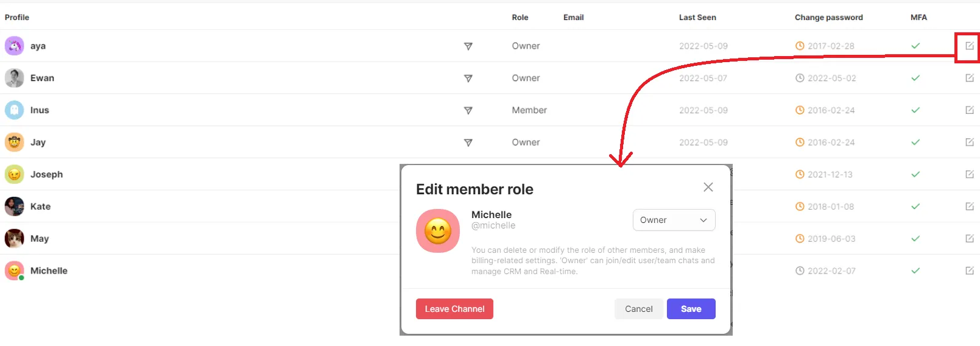The width and height of the screenshot is (980, 346).
Task: Click the filter icon beside Jay
Action: (468, 143)
